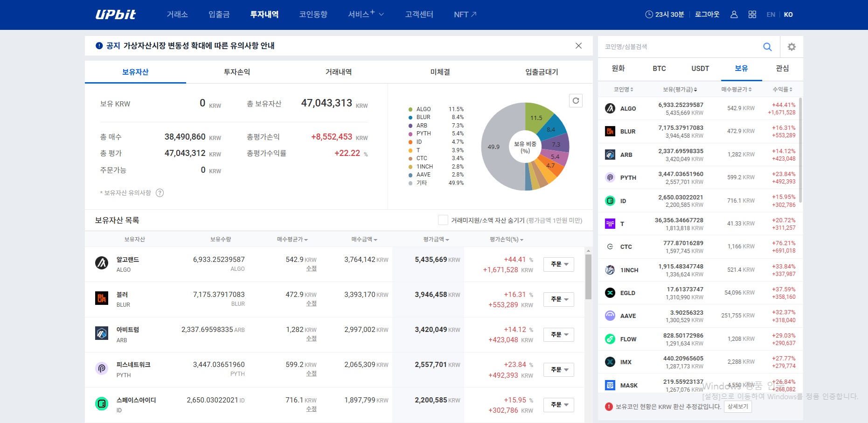Click the 피스네트워크 icon in asset list
Image resolution: width=868 pixels, height=423 pixels.
pos(102,368)
